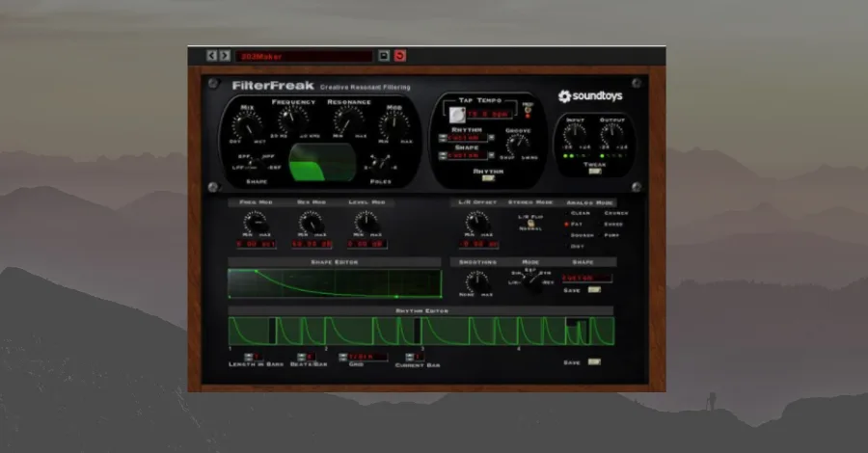Viewport: 868px width, 453px height.
Task: Click the Frequency knob
Action: point(293,120)
